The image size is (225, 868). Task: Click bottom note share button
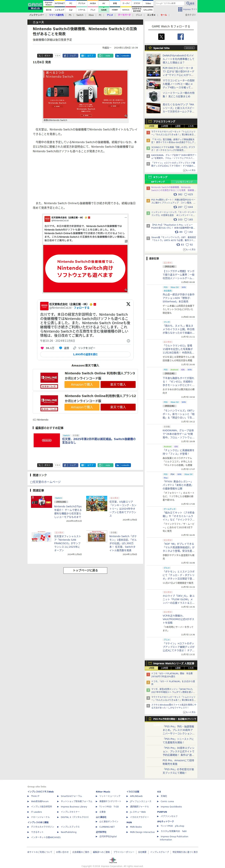pyautogui.click(x=105, y=465)
